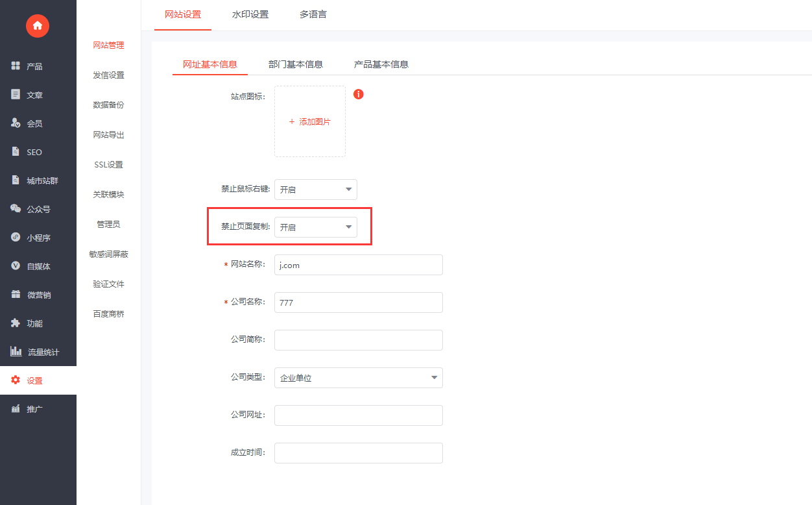The height and width of the screenshot is (505, 812).
Task: Go to 城市站群 label in the sidebar
Action: coord(42,180)
